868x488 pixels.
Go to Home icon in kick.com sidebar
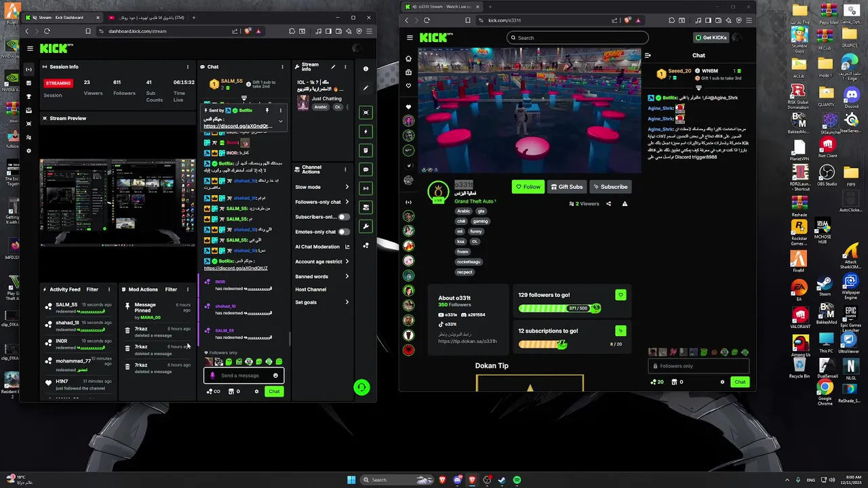point(408,58)
